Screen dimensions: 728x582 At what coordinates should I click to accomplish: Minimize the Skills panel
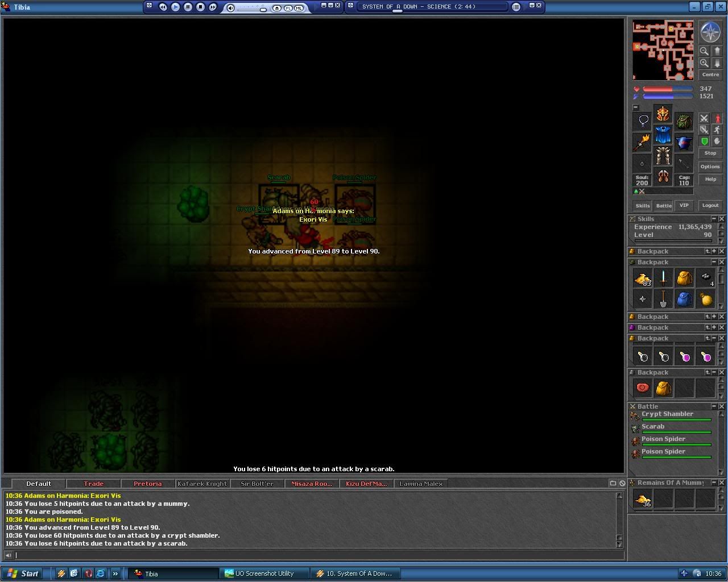[714, 219]
